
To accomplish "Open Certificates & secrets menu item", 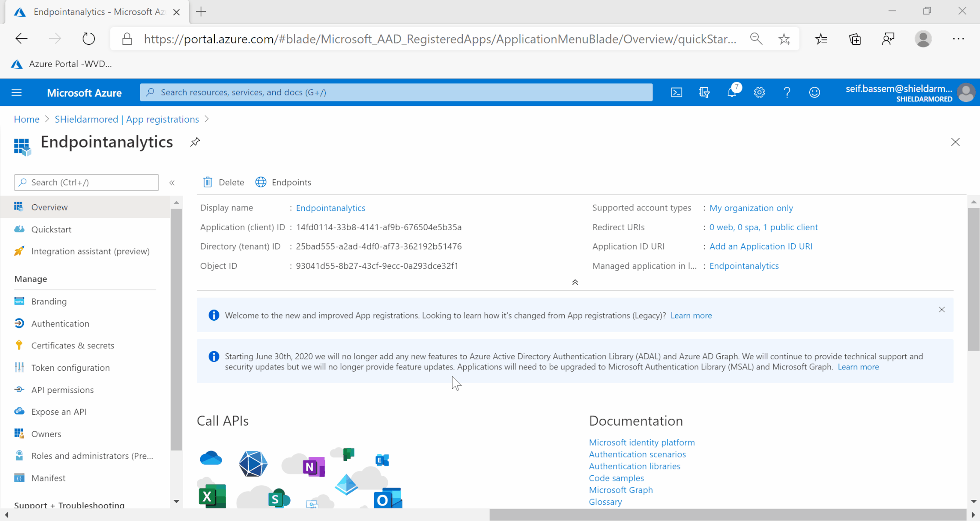I will click(72, 346).
